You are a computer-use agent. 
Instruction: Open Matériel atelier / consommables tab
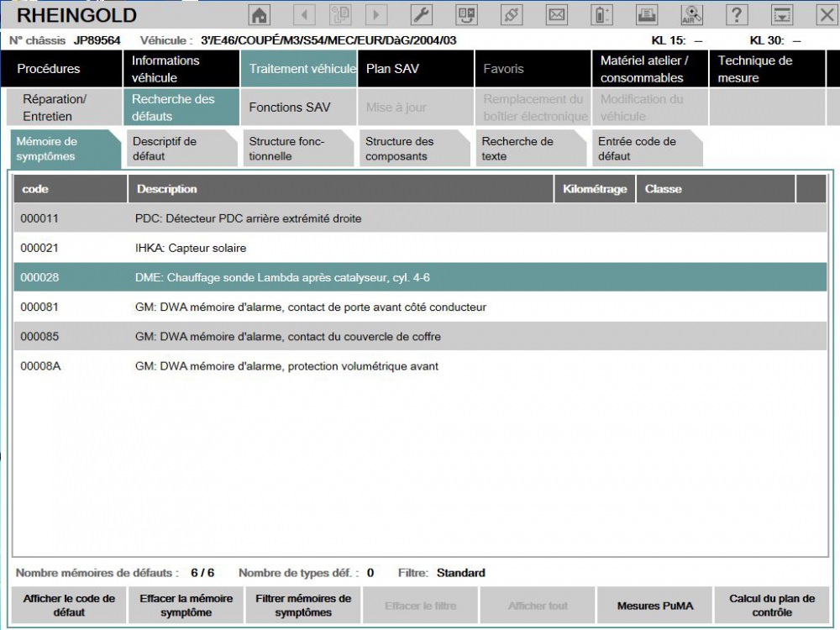coord(650,69)
